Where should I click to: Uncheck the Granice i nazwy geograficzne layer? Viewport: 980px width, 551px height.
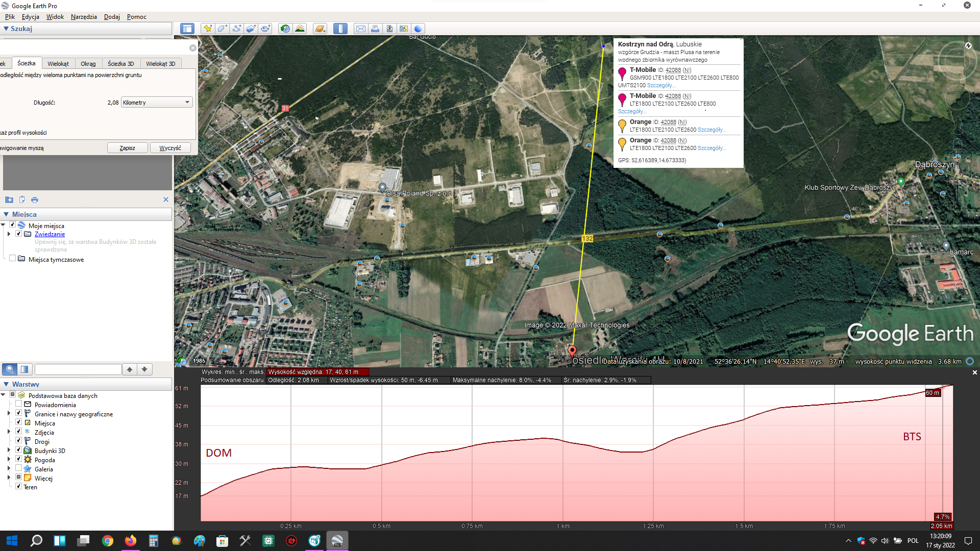pos(18,414)
